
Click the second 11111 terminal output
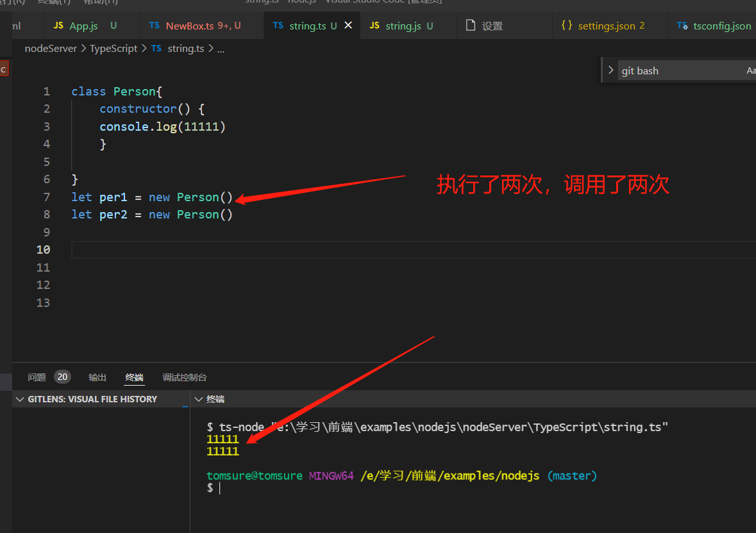coord(223,451)
